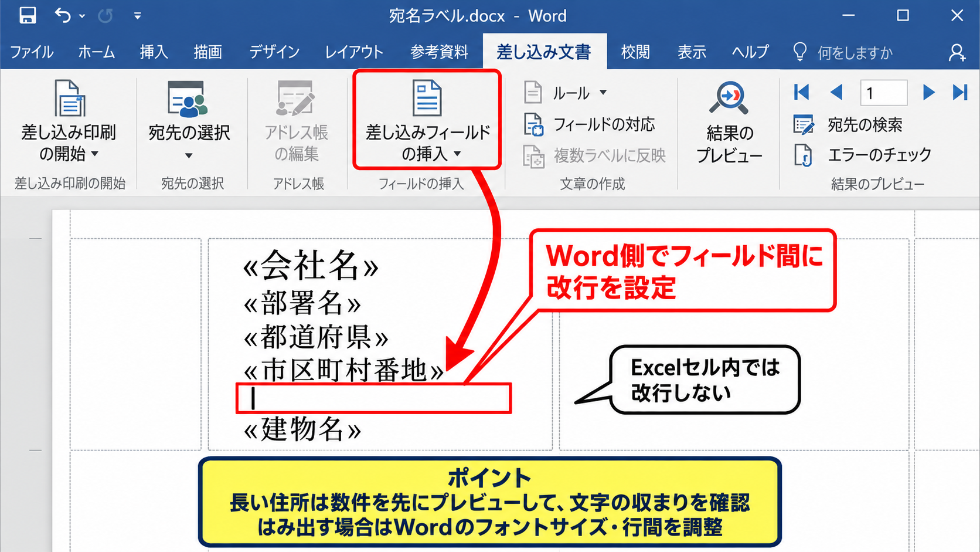Switch to the 表示 tab
The width and height of the screenshot is (980, 552).
tap(692, 52)
